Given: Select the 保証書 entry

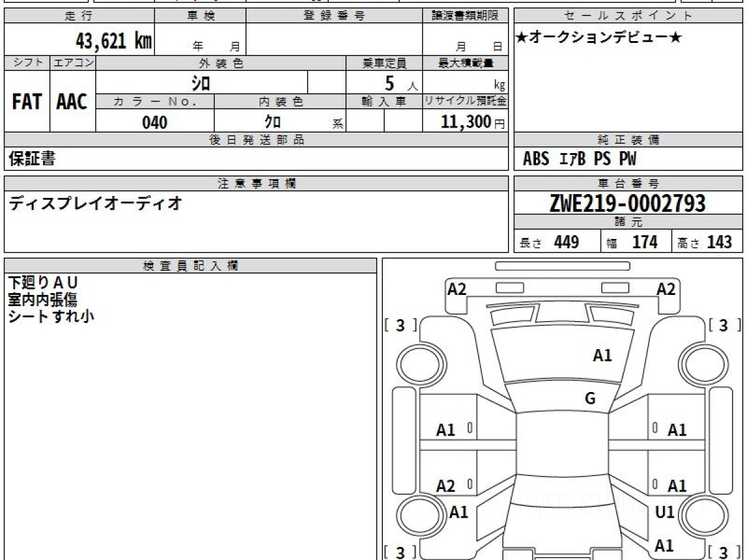Looking at the screenshot, I should [32, 159].
